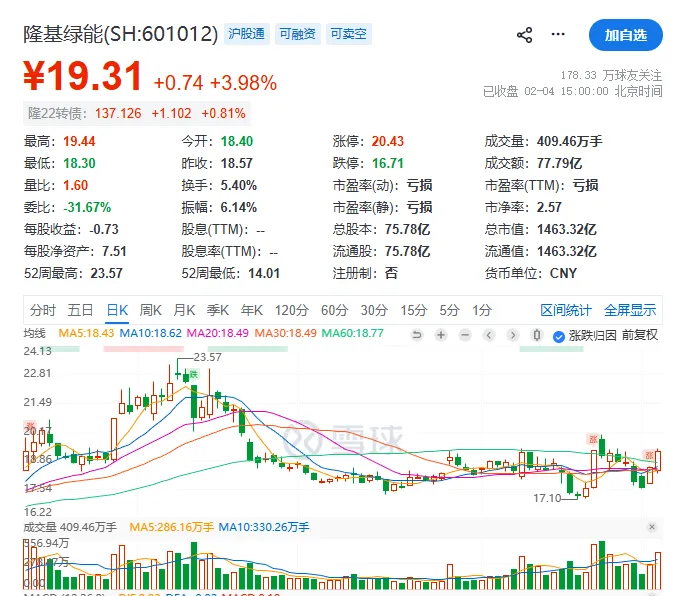Click the 17.10 low label on chart
The width and height of the screenshot is (683, 596).
pyautogui.click(x=547, y=498)
